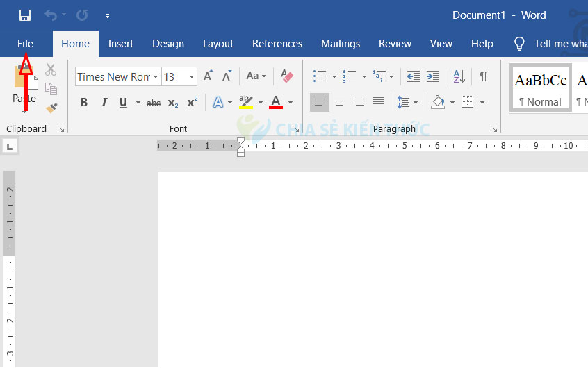
Task: Click the Sort A to Z icon
Action: (459, 76)
